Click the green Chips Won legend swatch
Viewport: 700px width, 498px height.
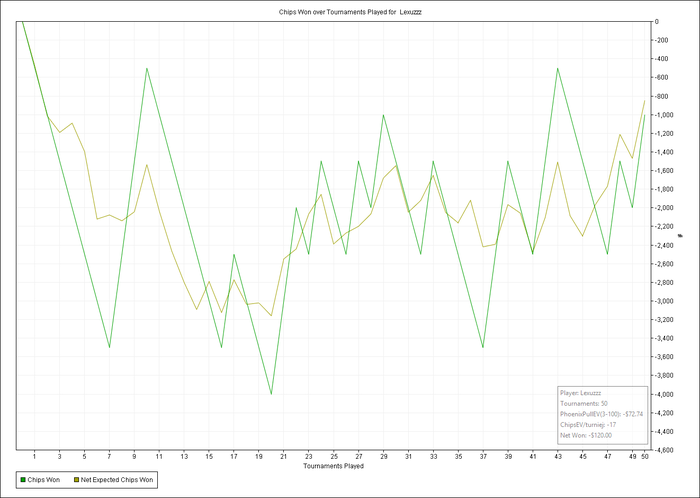(x=23, y=480)
